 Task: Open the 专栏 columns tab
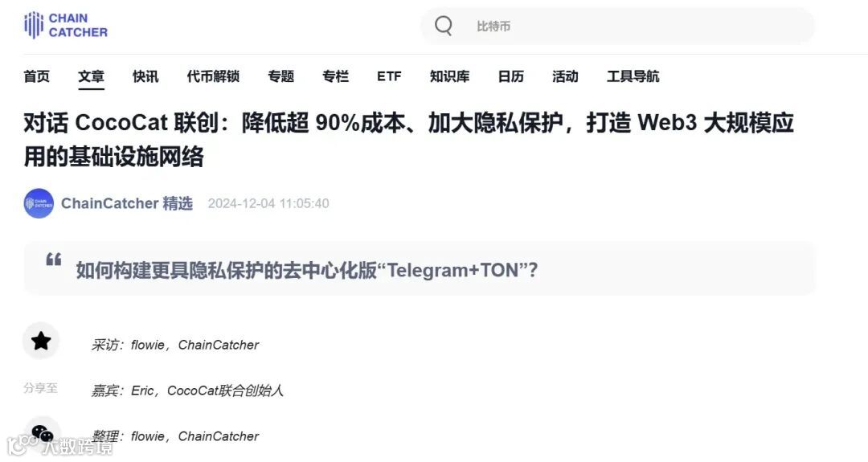coord(335,76)
